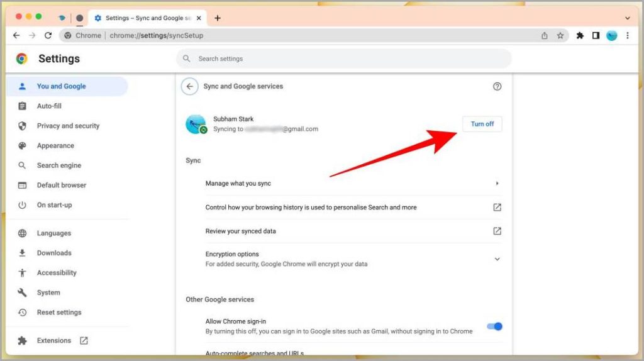Click the second pinned grey circle tab

point(80,18)
